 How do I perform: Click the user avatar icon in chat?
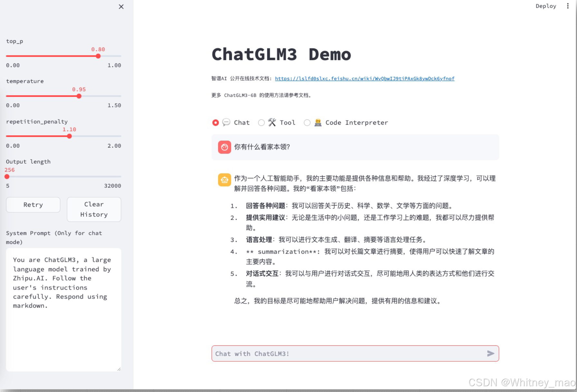pos(225,147)
